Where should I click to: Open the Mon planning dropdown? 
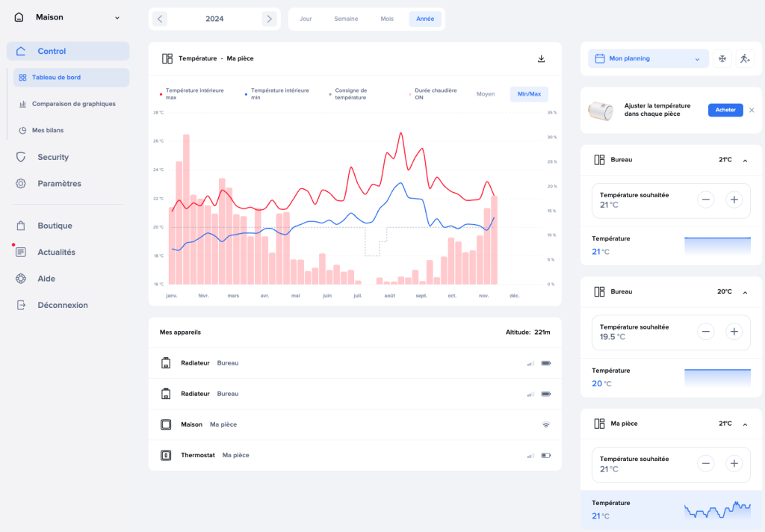(x=648, y=59)
